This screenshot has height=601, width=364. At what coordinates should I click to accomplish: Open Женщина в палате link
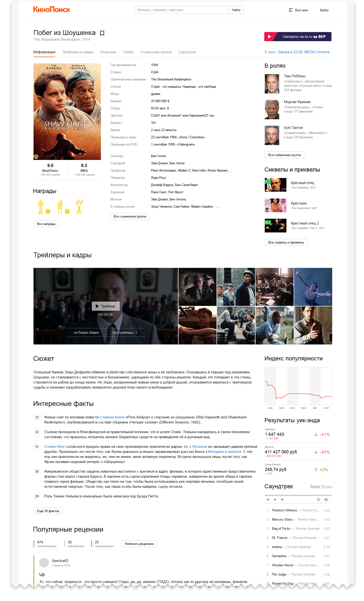pos(223,452)
